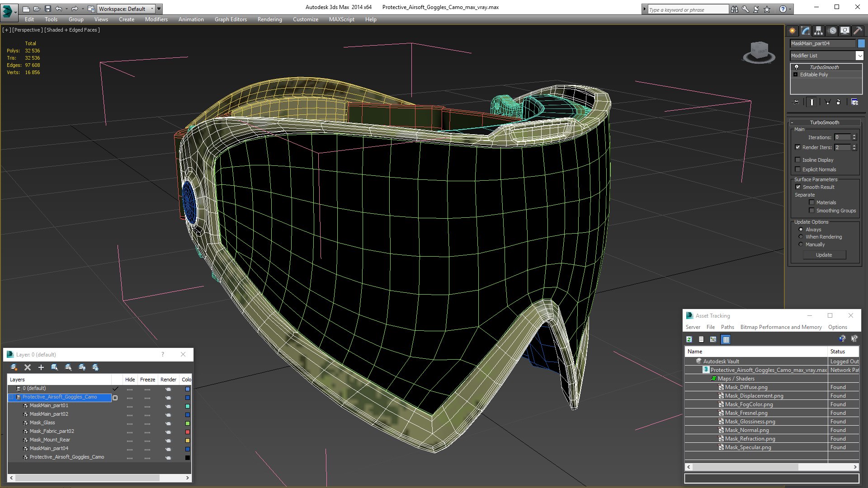Image resolution: width=868 pixels, height=488 pixels.
Task: Toggle Show End Result button
Action: [x=812, y=102]
